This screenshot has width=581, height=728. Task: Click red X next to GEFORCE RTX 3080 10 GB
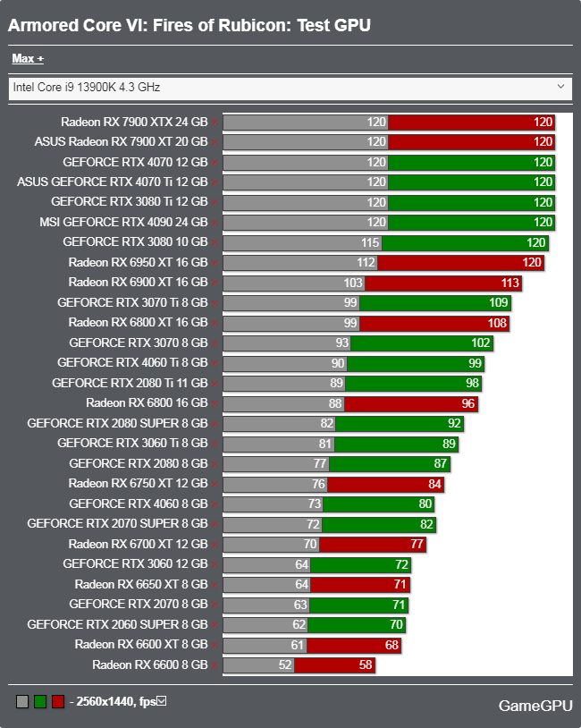click(215, 243)
